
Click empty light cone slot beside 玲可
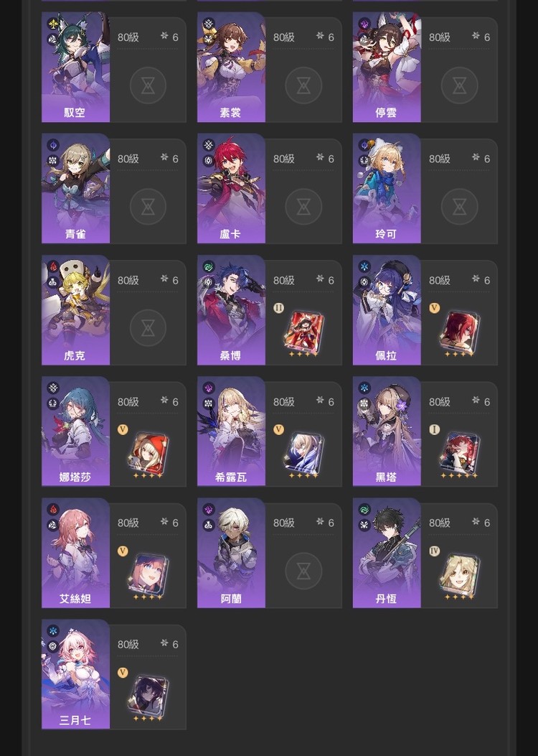pyautogui.click(x=459, y=207)
